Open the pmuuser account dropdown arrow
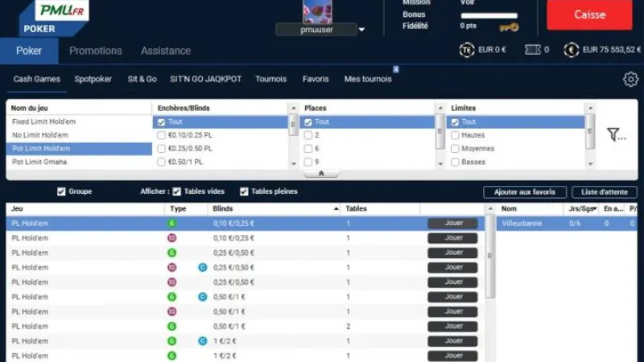The width and height of the screenshot is (644, 362). tap(361, 30)
